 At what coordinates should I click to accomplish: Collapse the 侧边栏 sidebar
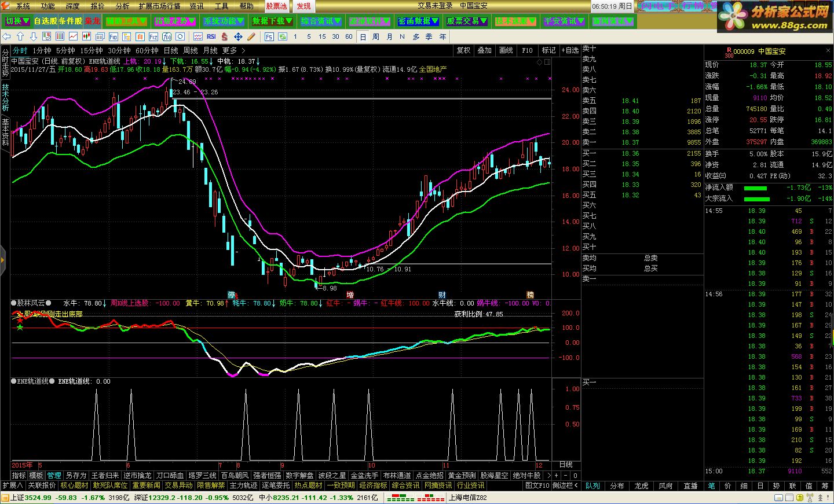(x=565, y=485)
